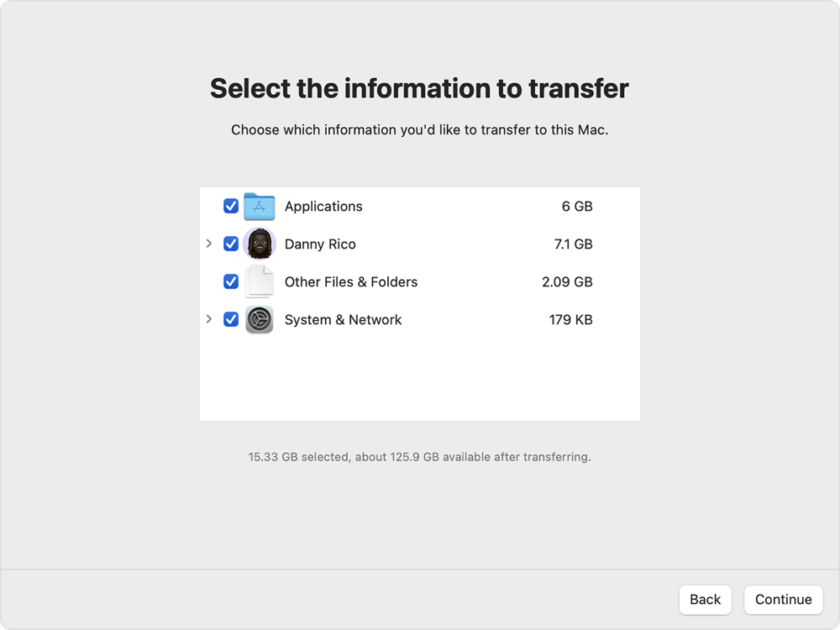
Task: Click the Back button
Action: point(705,599)
